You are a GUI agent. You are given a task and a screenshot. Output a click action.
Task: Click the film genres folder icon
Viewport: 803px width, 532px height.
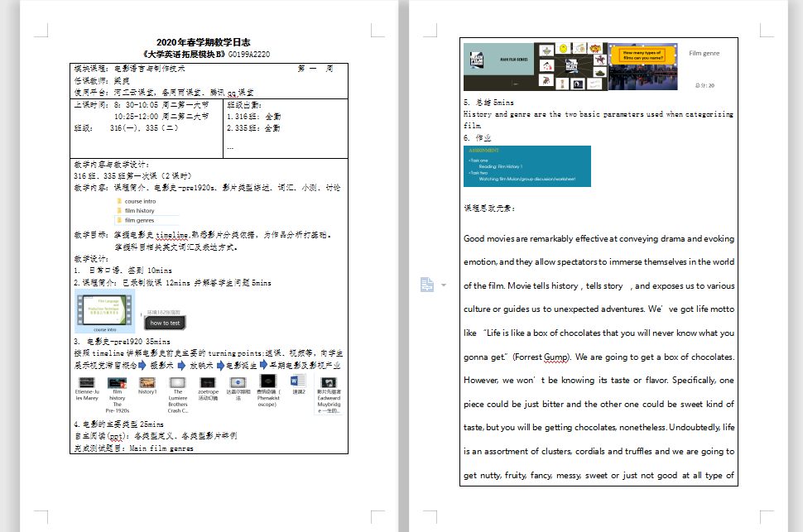[x=119, y=220]
